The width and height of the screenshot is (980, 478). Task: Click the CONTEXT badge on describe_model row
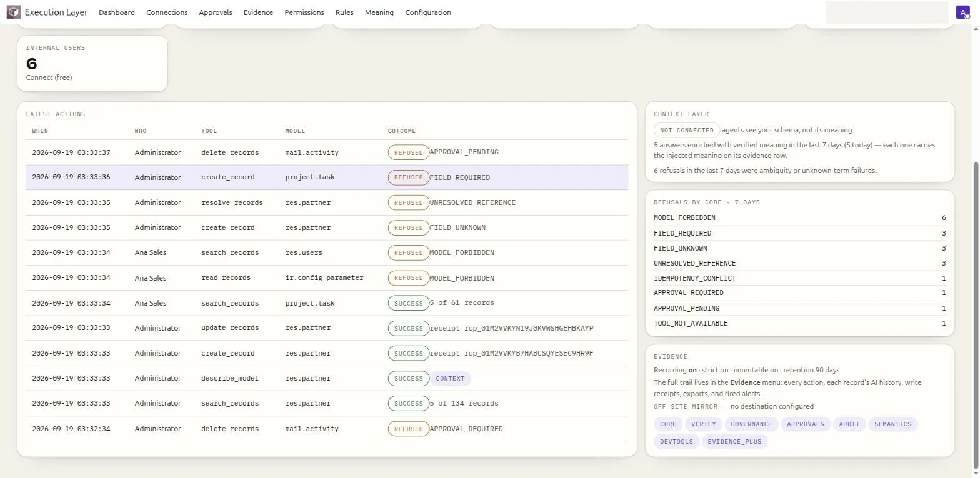[451, 379]
